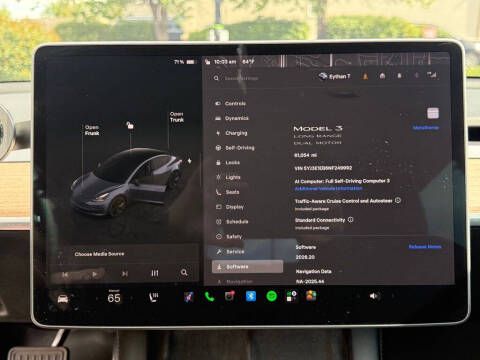Open the Safety settings menu
The width and height of the screenshot is (480, 360).
point(229,237)
